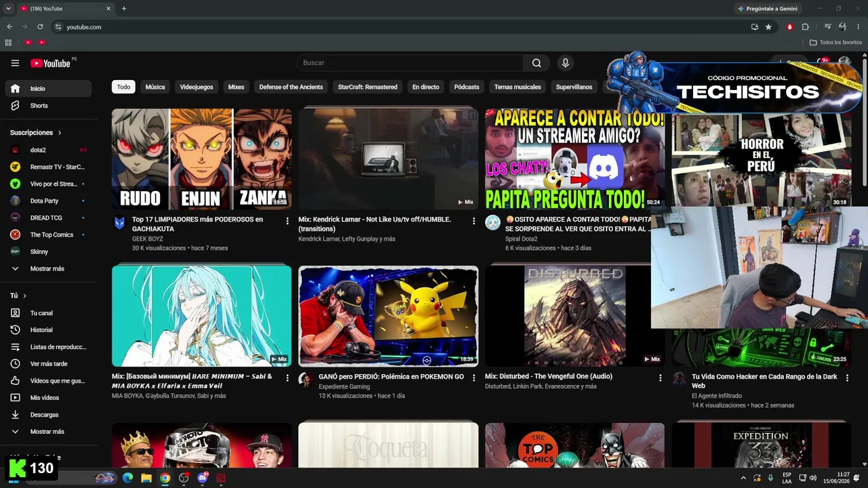868x488 pixels.
Task: Open Shorts from the sidebar
Action: click(48, 106)
